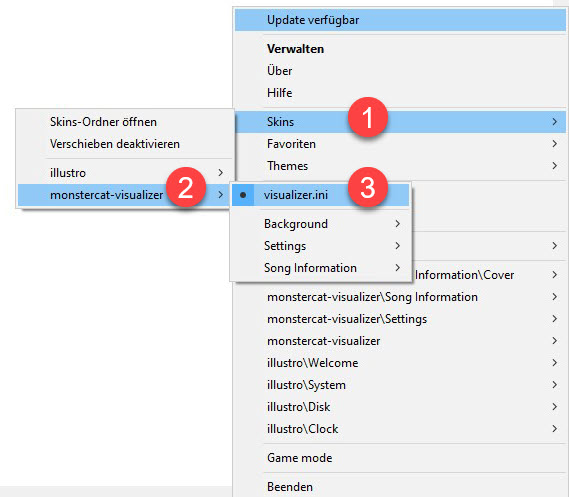569x497 pixels.
Task: Expand the arrow next to Background
Action: [x=398, y=224]
